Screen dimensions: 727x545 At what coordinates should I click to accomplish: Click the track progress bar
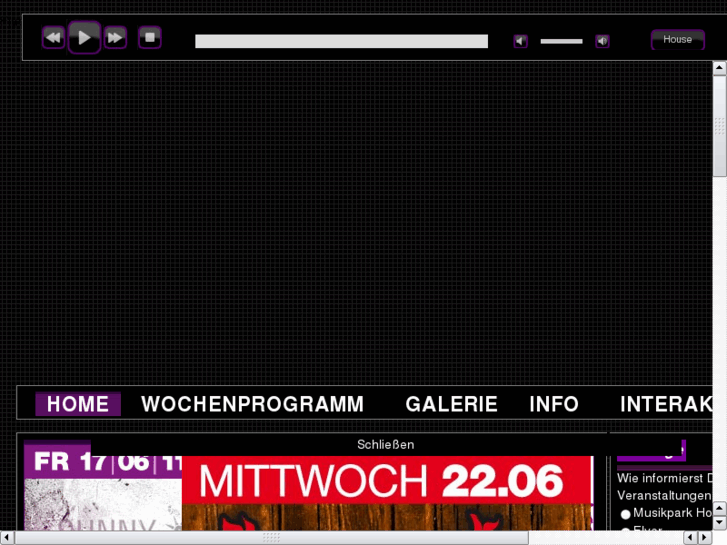click(341, 41)
